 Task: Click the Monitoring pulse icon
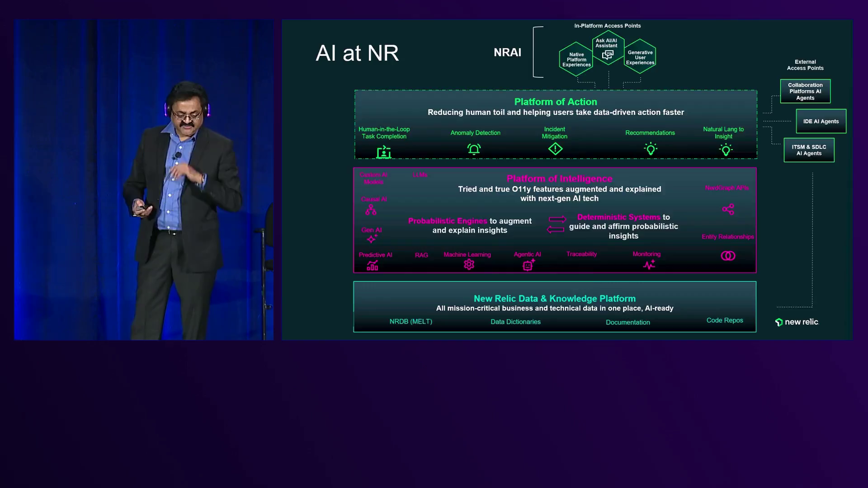click(x=649, y=265)
